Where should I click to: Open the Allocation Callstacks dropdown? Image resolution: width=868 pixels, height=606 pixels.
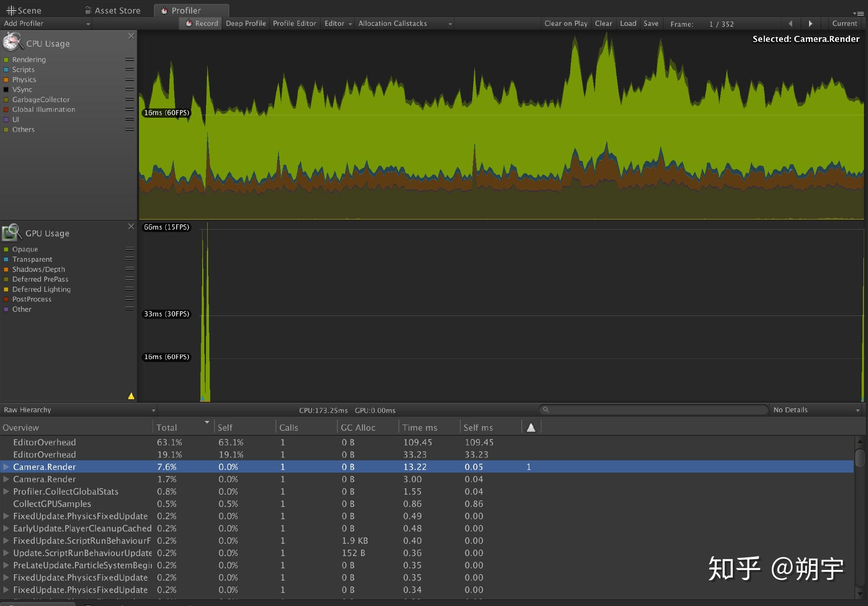click(x=405, y=24)
